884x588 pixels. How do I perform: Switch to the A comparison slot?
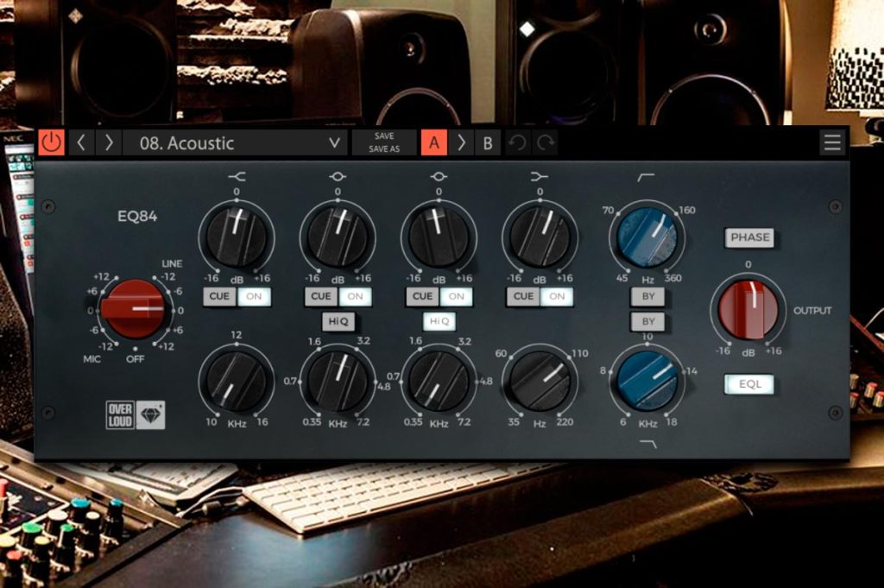pyautogui.click(x=434, y=142)
